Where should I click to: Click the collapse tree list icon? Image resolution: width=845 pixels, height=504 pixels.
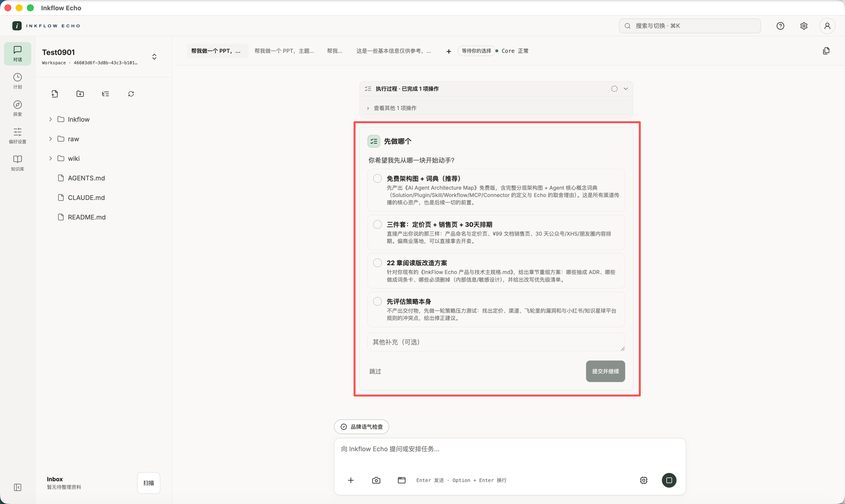pyautogui.click(x=106, y=94)
